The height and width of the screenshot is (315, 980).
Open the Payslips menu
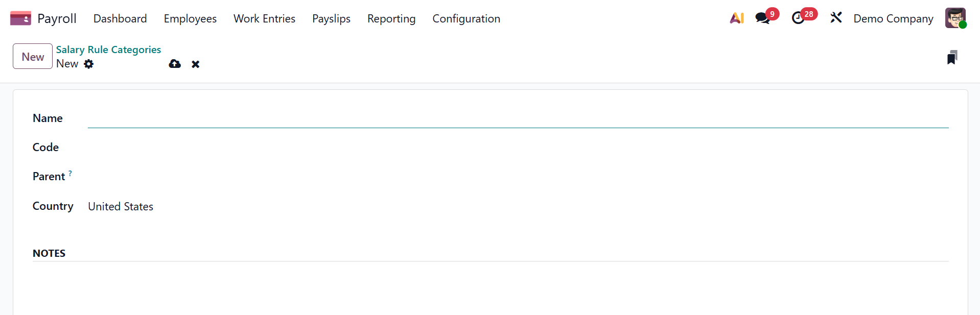(x=331, y=19)
